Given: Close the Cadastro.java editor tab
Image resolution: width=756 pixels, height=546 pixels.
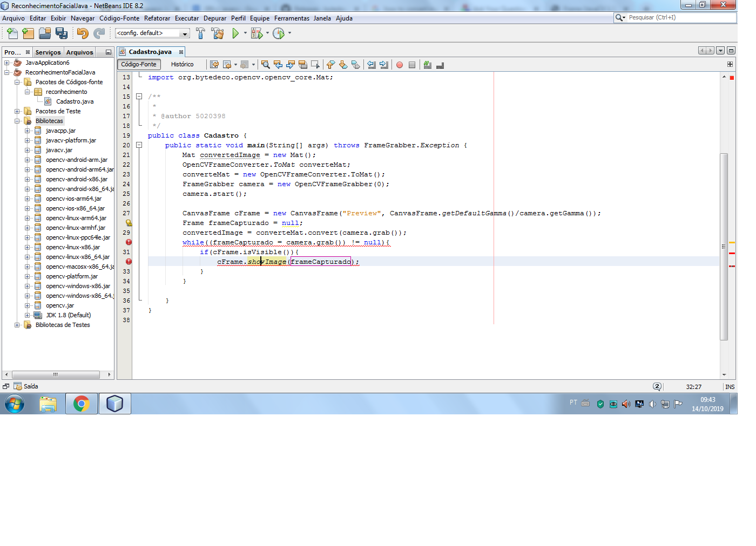Looking at the screenshot, I should (x=181, y=52).
